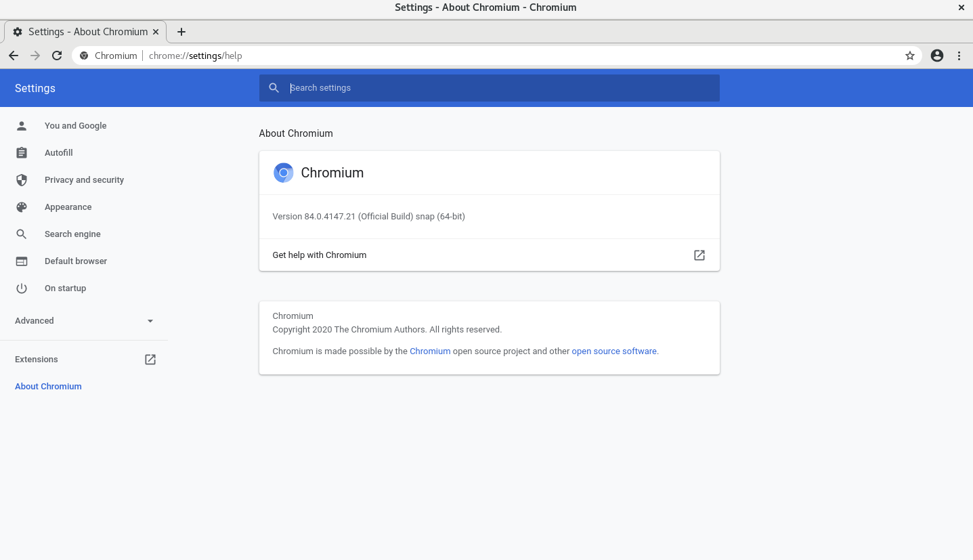The height and width of the screenshot is (560, 973).
Task: Focus the Search settings field
Action: 489,88
